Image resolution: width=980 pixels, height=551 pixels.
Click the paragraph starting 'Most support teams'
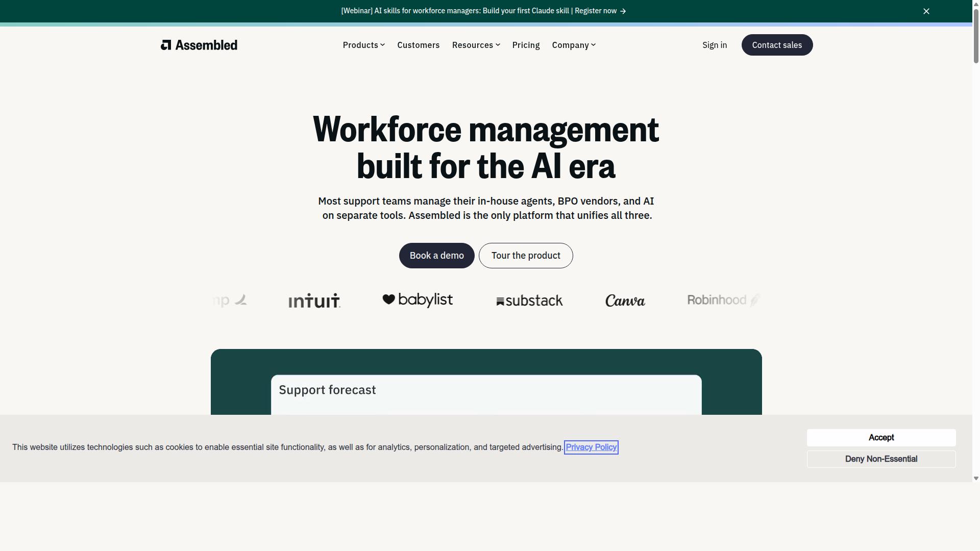tap(486, 208)
